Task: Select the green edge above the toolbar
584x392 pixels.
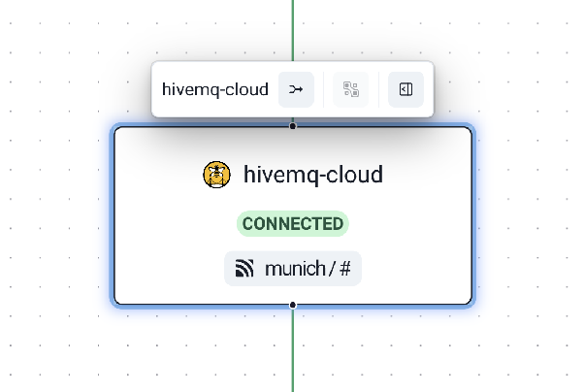Action: (293, 29)
